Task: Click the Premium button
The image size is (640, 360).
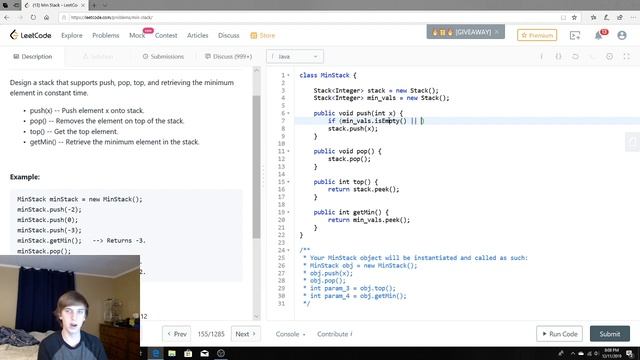Action: point(537,36)
